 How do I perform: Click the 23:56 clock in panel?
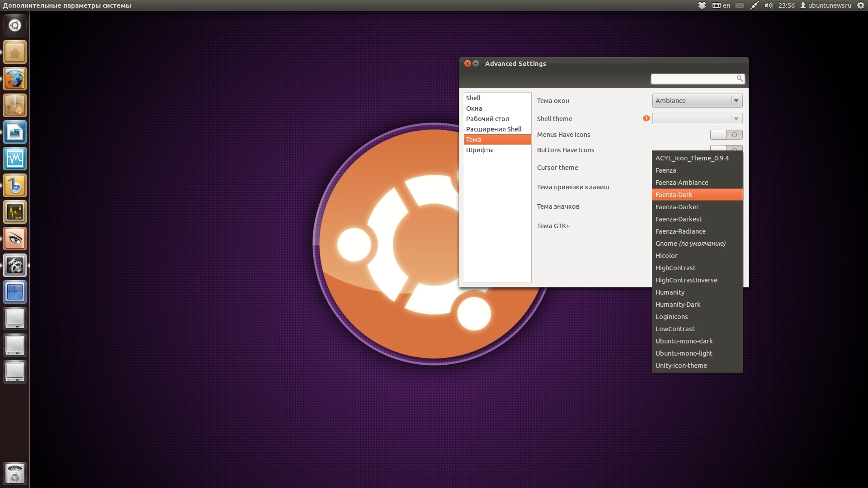(x=787, y=5)
